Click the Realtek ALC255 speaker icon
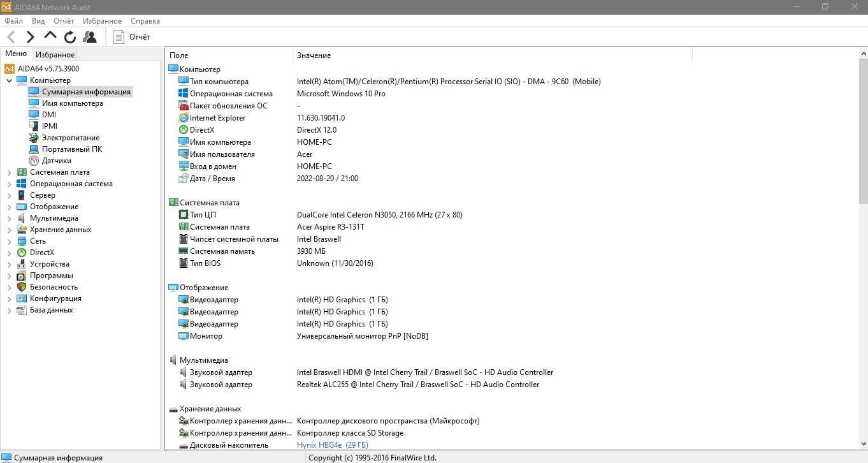868x463 pixels. coord(184,385)
